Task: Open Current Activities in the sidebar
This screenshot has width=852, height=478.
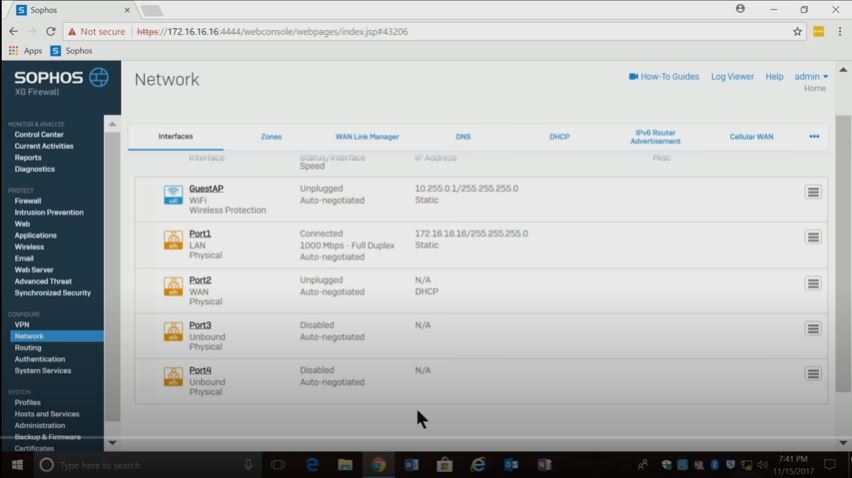Action: coord(44,146)
